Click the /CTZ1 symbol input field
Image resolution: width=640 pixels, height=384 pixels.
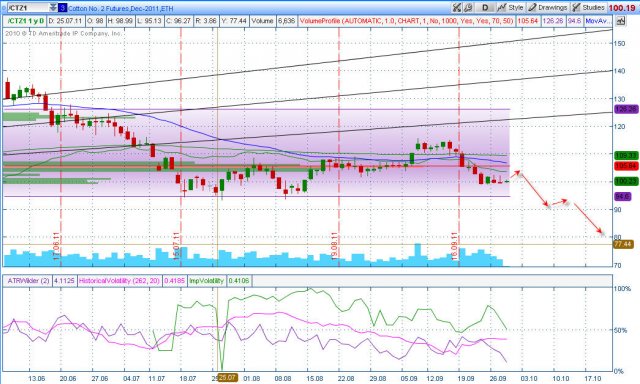pyautogui.click(x=28, y=8)
